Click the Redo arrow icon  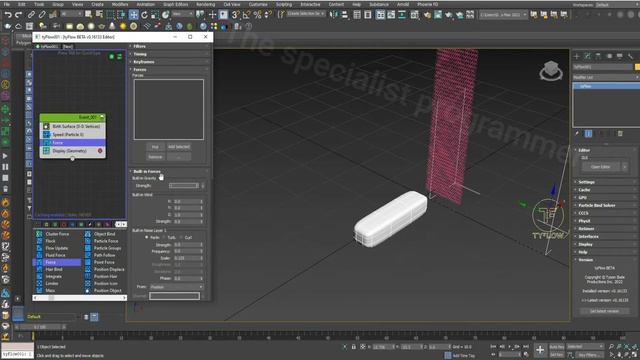tap(18, 15)
